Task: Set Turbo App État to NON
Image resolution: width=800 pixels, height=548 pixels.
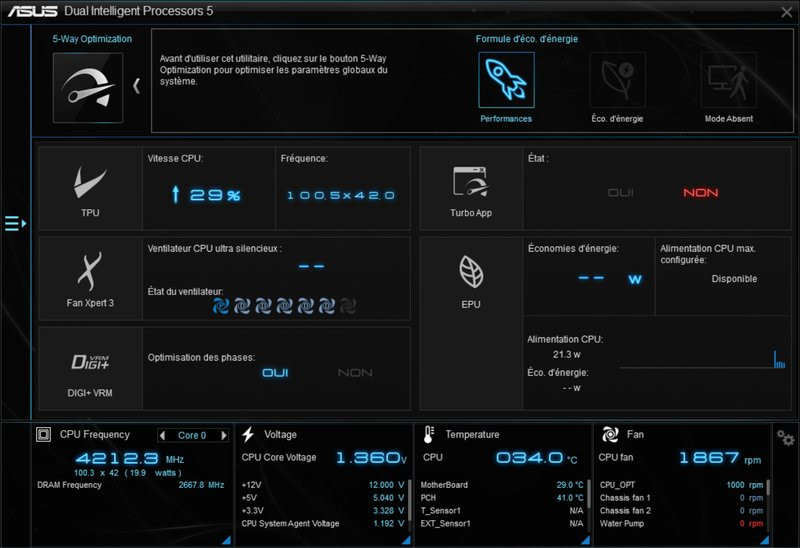Action: click(x=701, y=193)
